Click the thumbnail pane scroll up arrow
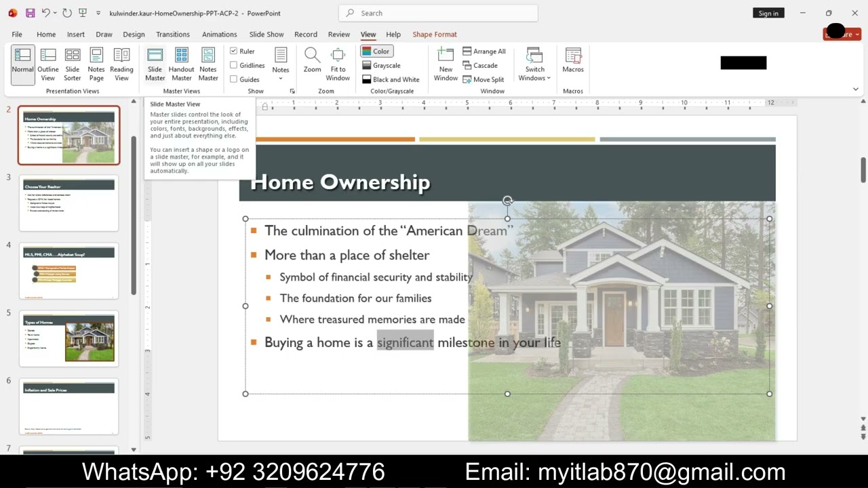The image size is (868, 488). pos(134,102)
